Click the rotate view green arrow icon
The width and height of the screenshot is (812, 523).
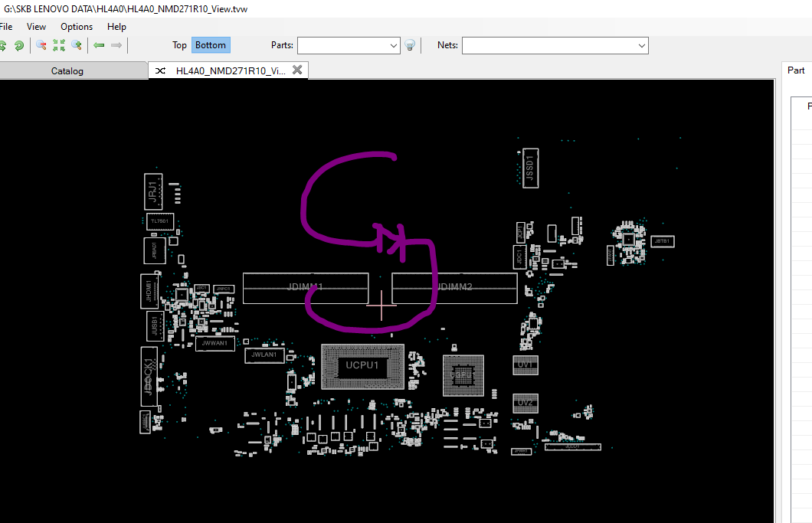pyautogui.click(x=19, y=46)
